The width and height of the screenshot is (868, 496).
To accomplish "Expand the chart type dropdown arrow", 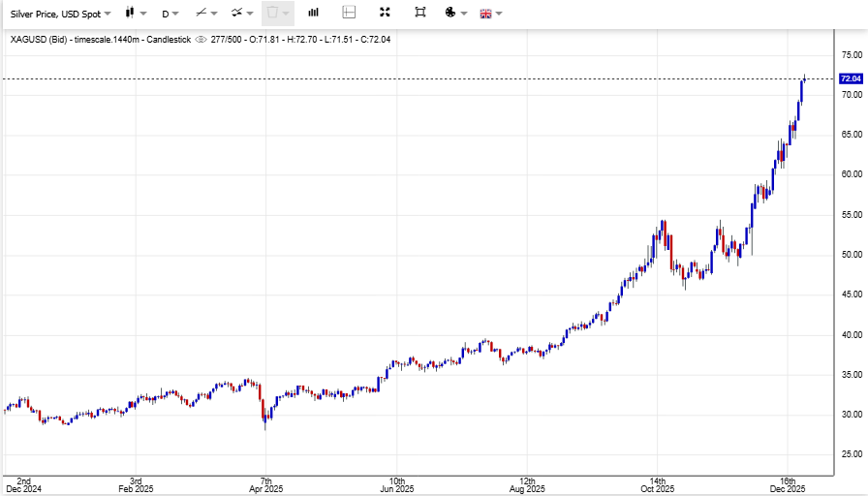I will [x=143, y=14].
